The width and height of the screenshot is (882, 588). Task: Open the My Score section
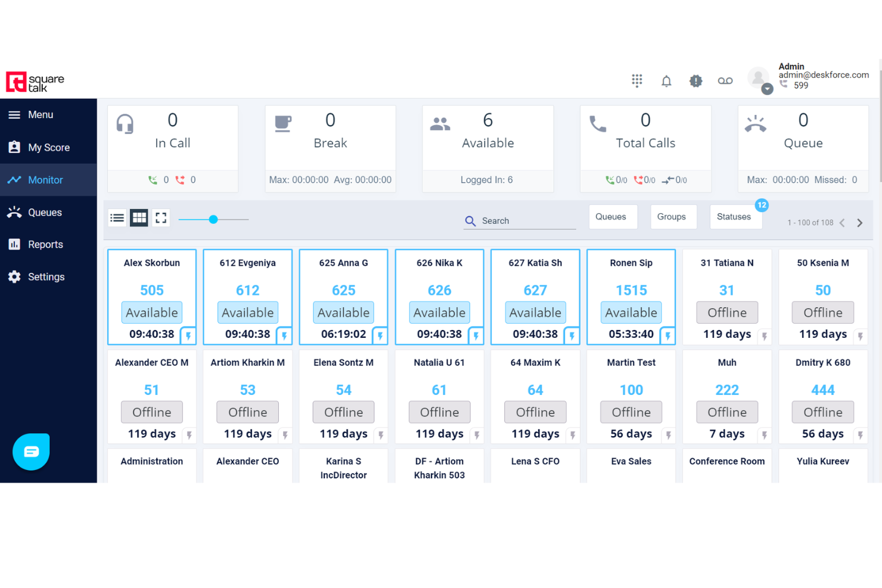pos(47,147)
